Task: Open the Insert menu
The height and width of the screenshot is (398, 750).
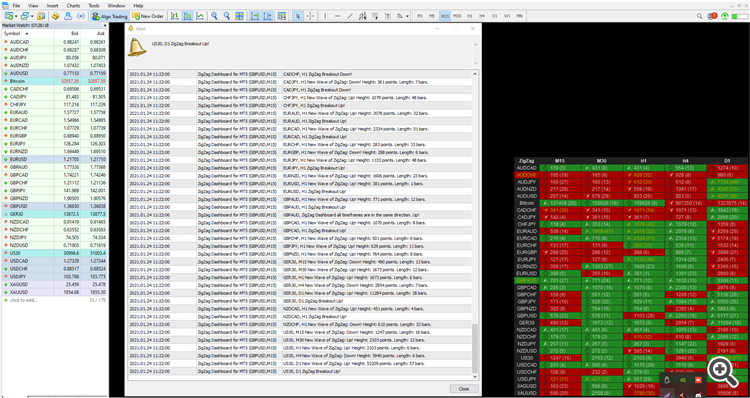Action: click(53, 6)
